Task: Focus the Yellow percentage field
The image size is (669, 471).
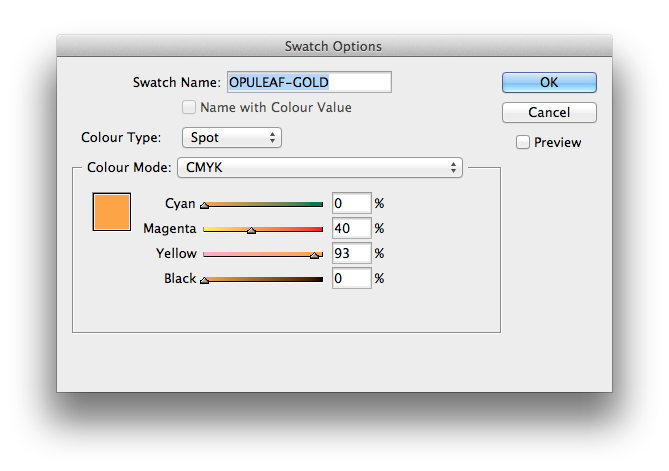Action: 351,254
